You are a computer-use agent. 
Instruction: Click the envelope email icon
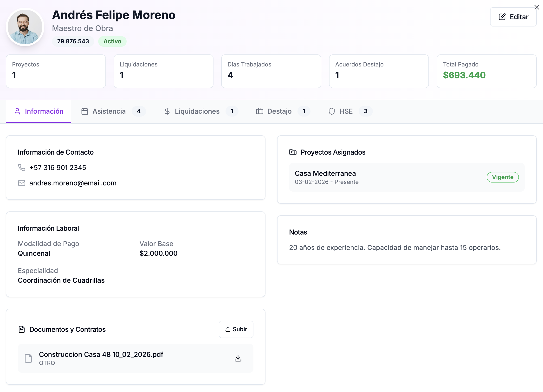pyautogui.click(x=22, y=183)
